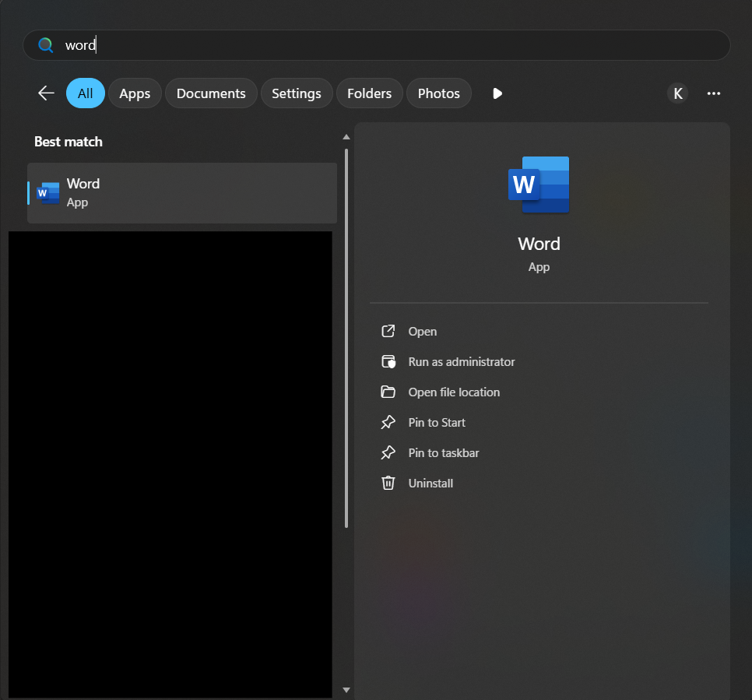Switch to the Documents filter tab
Screen dimensions: 752x700
coord(211,93)
